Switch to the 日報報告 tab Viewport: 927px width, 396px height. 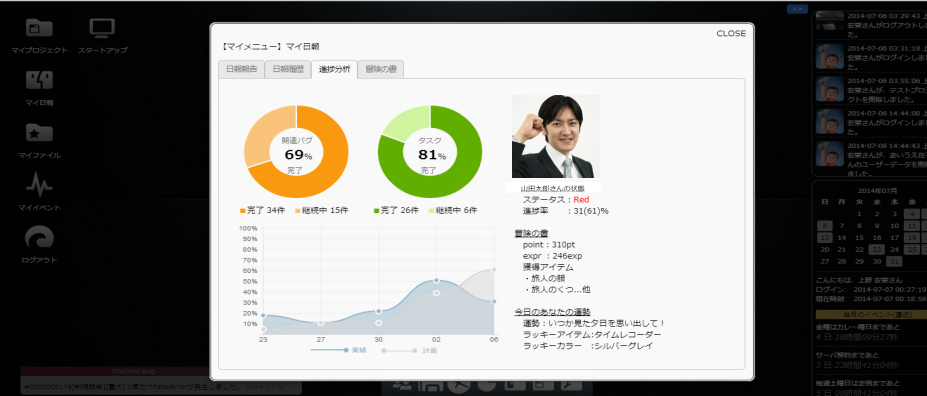tap(241, 69)
